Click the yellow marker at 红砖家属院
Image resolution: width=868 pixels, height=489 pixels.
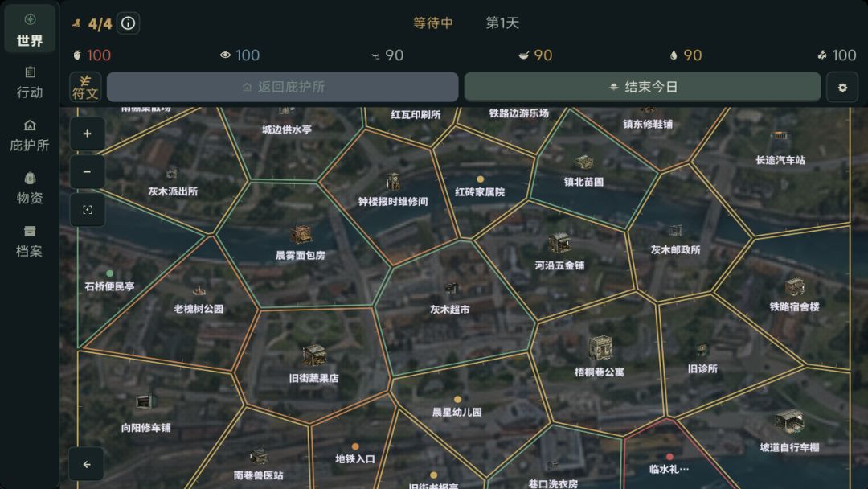(480, 179)
